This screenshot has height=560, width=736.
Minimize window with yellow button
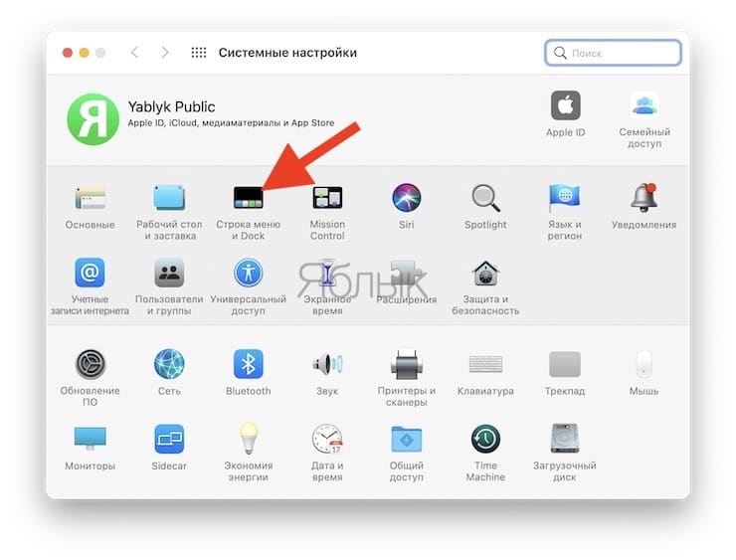84,53
